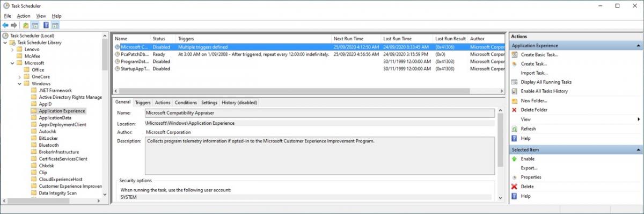Select the Data Integrity Scan folder
This screenshot has height=214, width=644.
tap(57, 193)
